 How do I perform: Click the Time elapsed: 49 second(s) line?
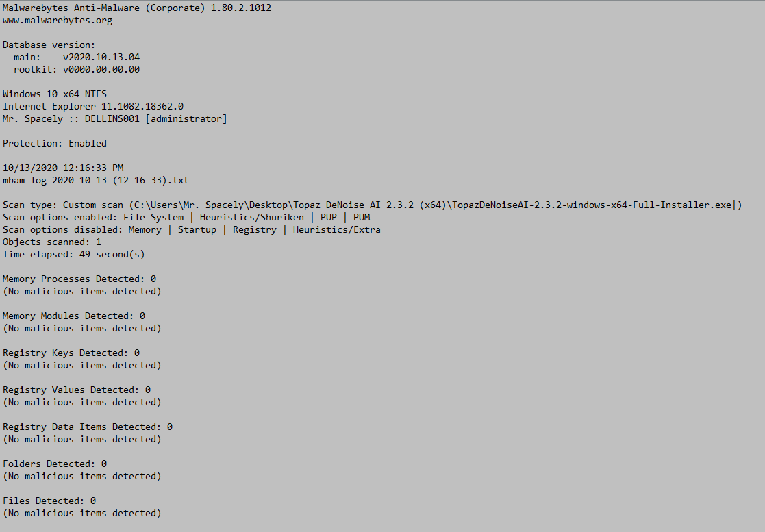click(x=74, y=254)
